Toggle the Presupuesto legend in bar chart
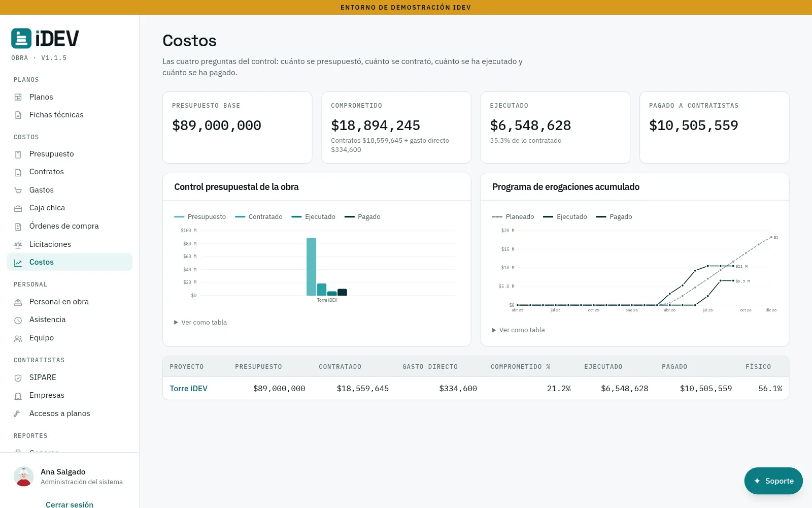 [x=200, y=217]
